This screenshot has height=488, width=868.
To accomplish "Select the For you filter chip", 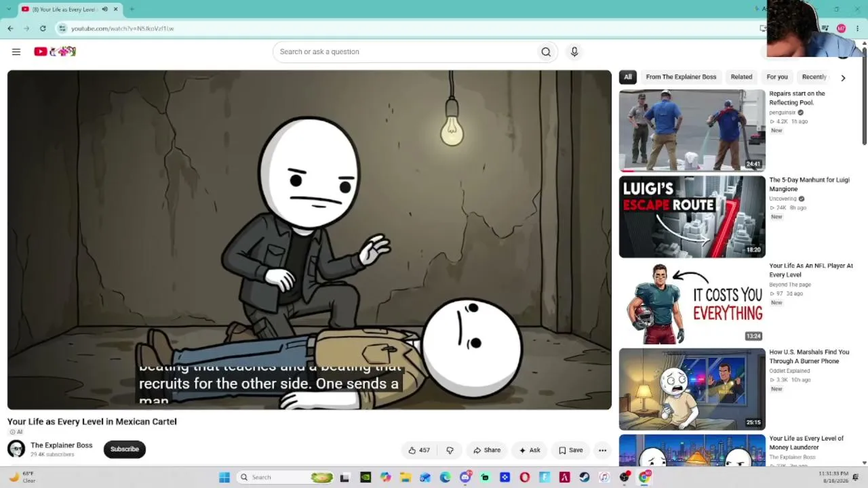I will click(777, 77).
